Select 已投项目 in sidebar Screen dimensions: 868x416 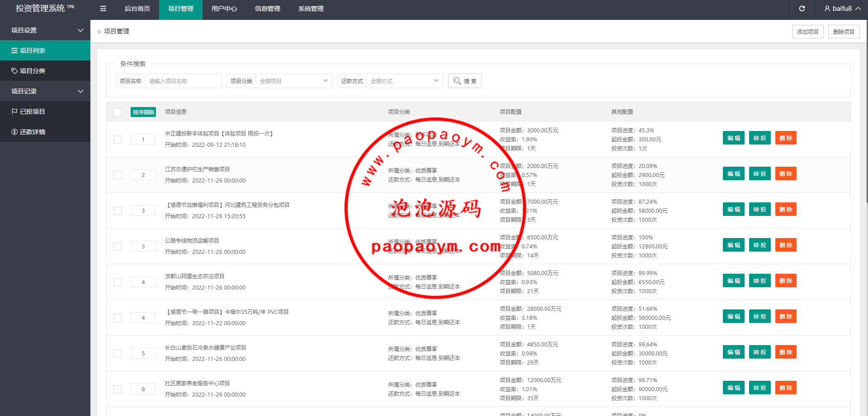click(45, 112)
